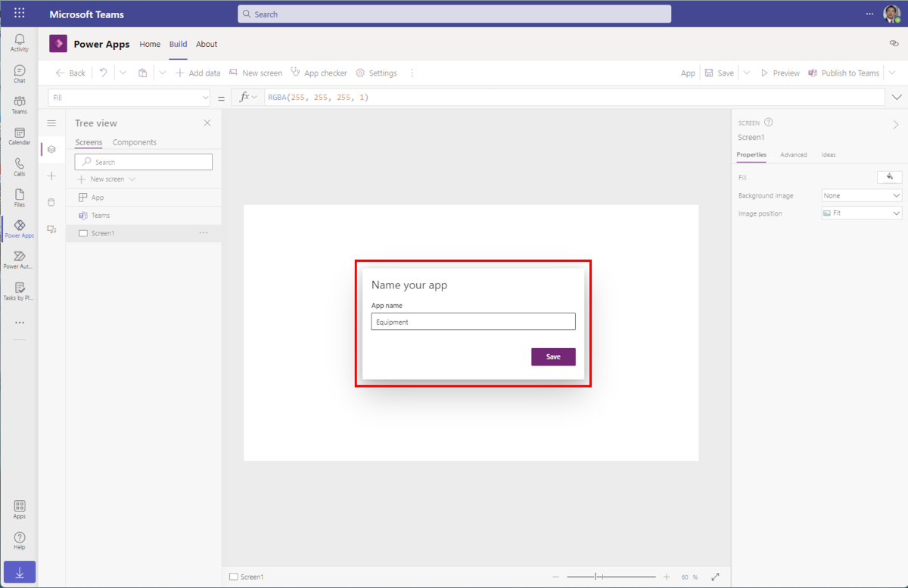This screenshot has width=908, height=588.
Task: Open Image position Fit dropdown
Action: pos(862,213)
